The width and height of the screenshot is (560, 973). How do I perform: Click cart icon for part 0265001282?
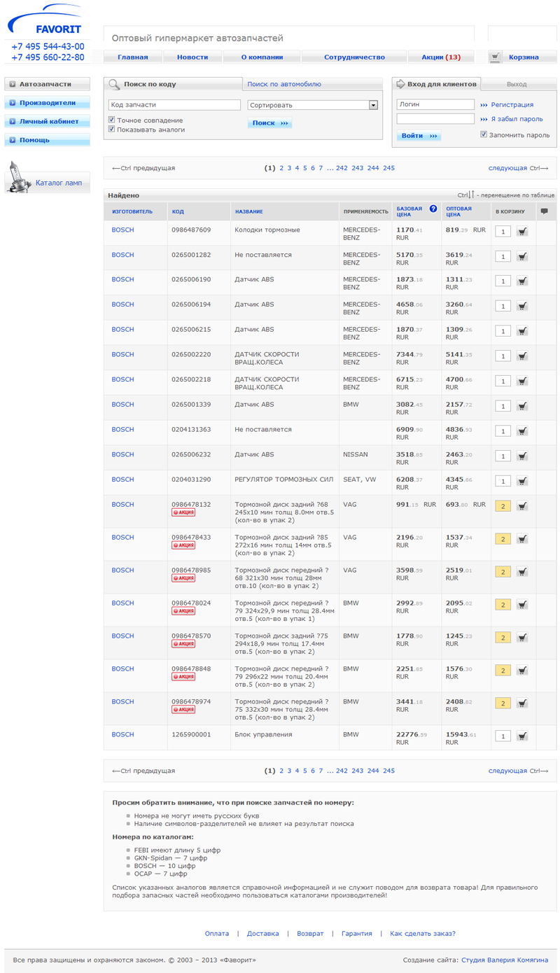click(522, 257)
